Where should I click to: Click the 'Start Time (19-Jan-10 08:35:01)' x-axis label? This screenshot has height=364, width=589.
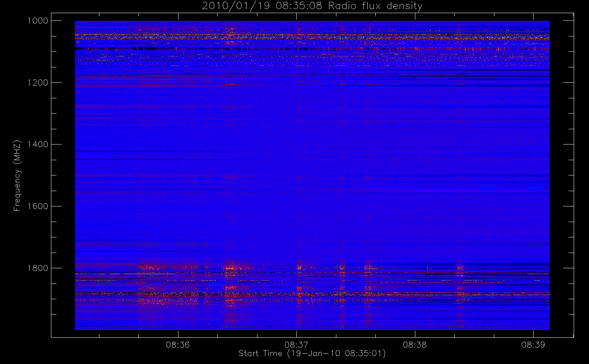click(312, 353)
